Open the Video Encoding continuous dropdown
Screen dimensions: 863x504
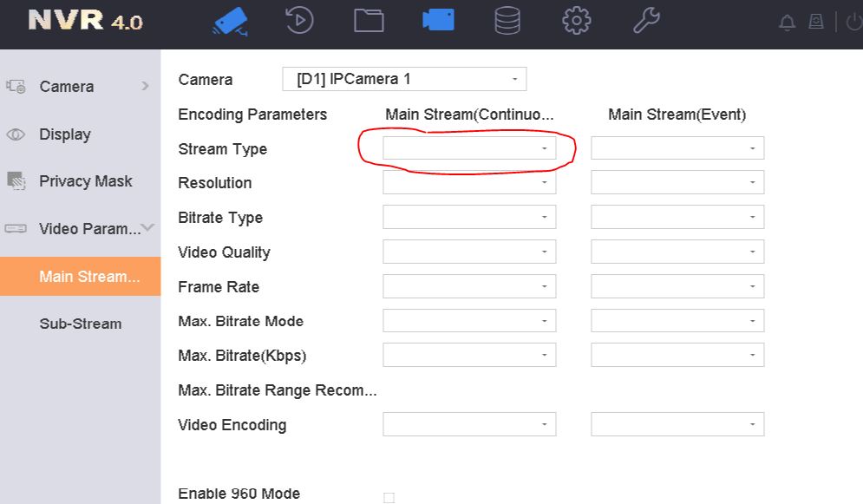click(x=468, y=425)
